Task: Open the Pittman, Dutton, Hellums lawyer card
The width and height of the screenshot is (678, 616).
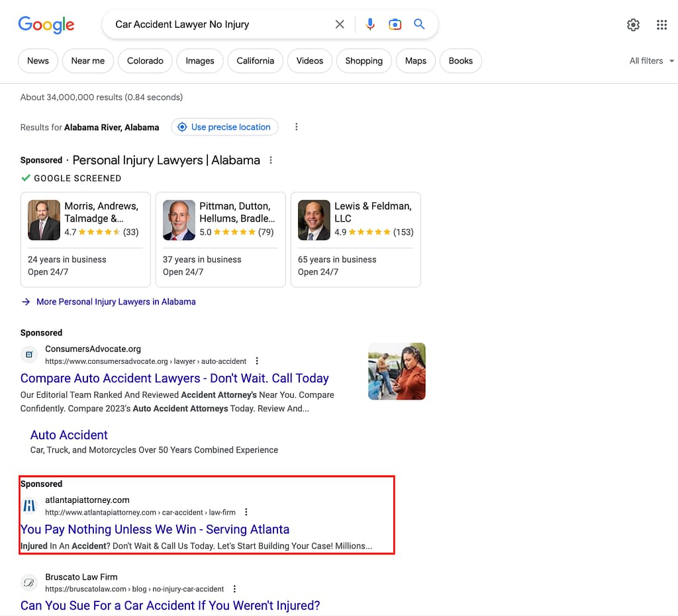Action: [x=220, y=240]
